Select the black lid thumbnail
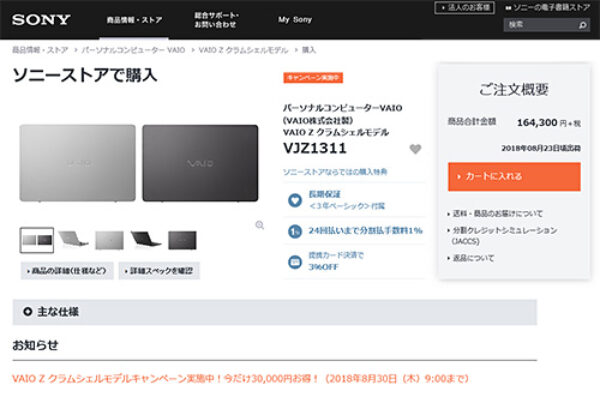 click(x=182, y=240)
